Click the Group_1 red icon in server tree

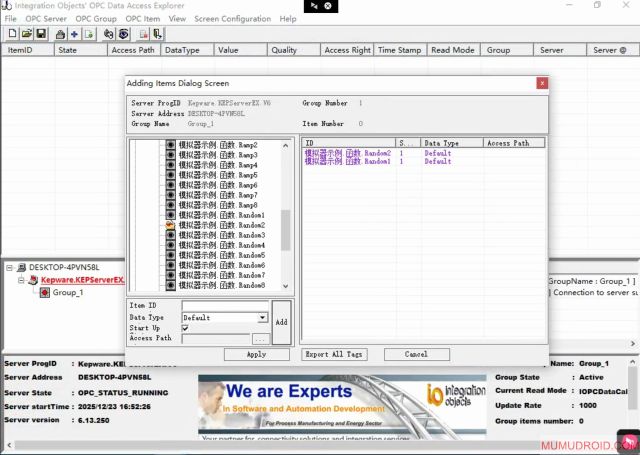(x=44, y=293)
